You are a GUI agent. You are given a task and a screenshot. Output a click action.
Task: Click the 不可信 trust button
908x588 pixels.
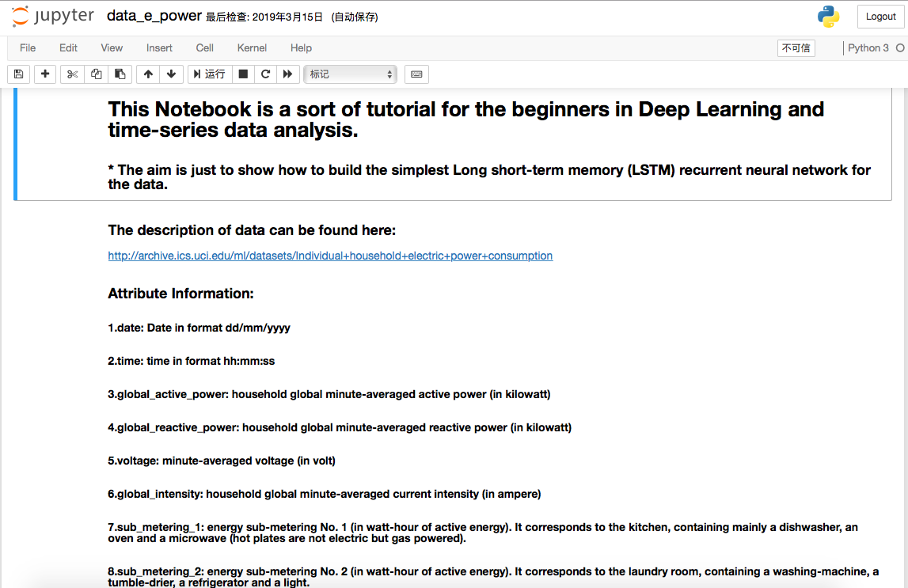pyautogui.click(x=796, y=47)
